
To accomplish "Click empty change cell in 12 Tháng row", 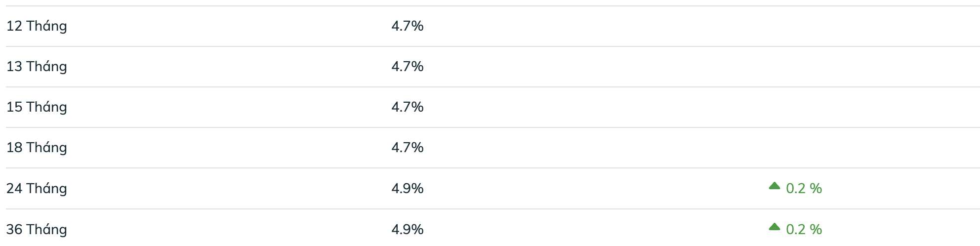I will [x=795, y=26].
